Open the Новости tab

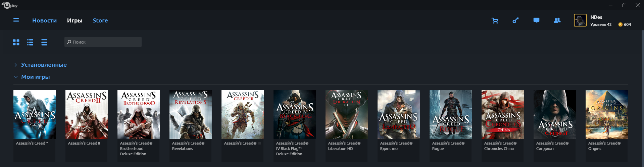point(44,20)
